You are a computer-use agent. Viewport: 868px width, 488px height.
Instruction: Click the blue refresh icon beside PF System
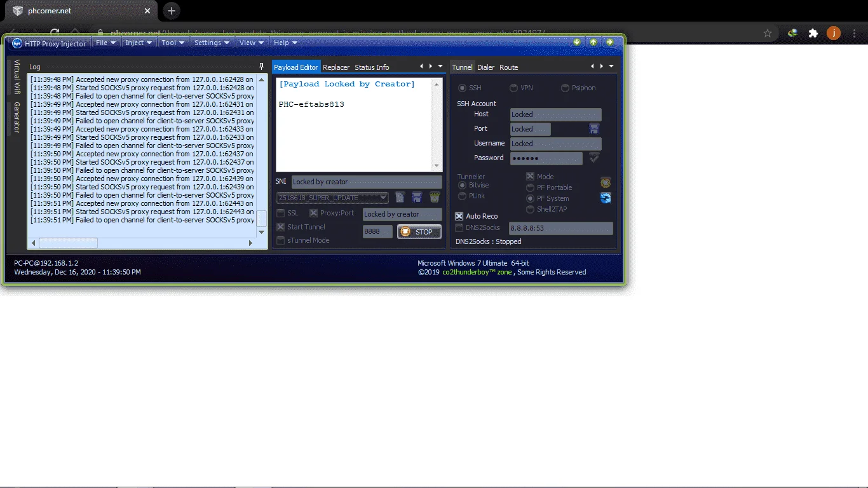click(606, 198)
